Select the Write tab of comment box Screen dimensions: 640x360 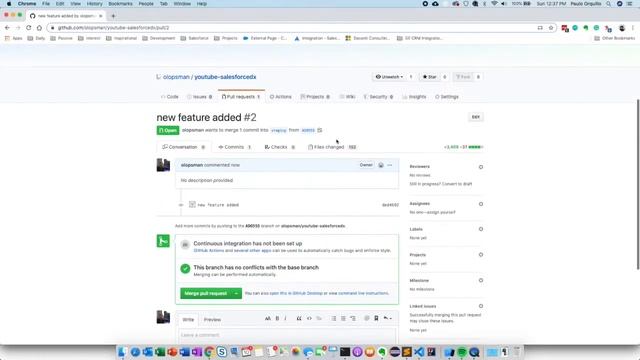(x=188, y=320)
